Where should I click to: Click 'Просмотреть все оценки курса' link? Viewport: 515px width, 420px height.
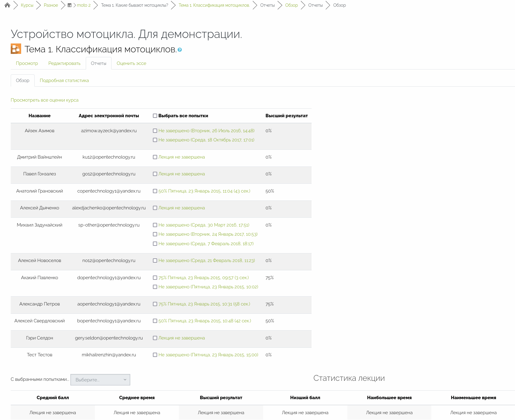pos(44,100)
